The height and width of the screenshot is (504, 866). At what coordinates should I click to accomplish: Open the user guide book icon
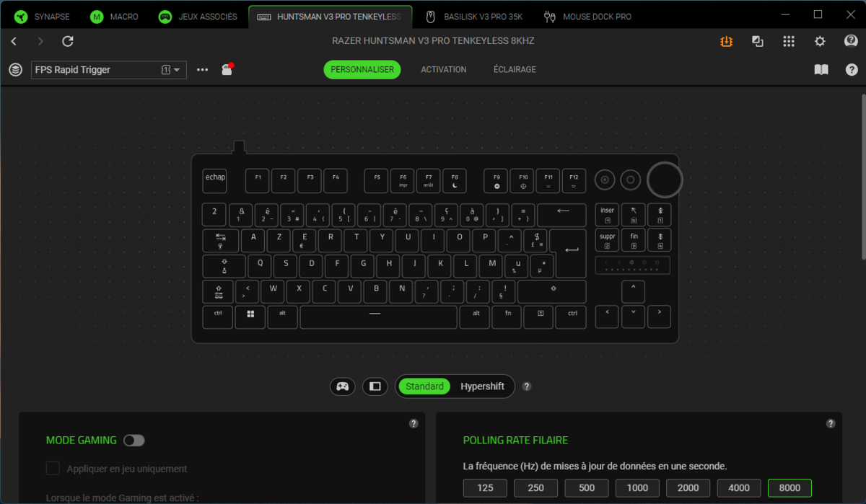click(821, 70)
